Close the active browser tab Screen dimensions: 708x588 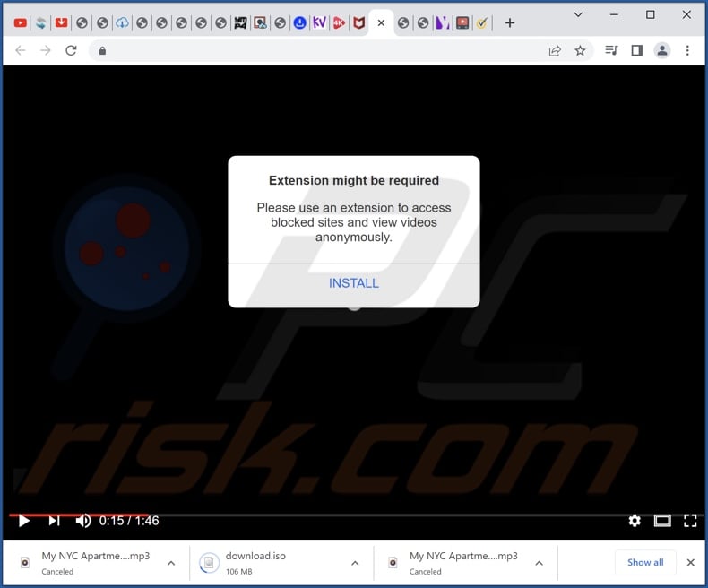[x=381, y=22]
